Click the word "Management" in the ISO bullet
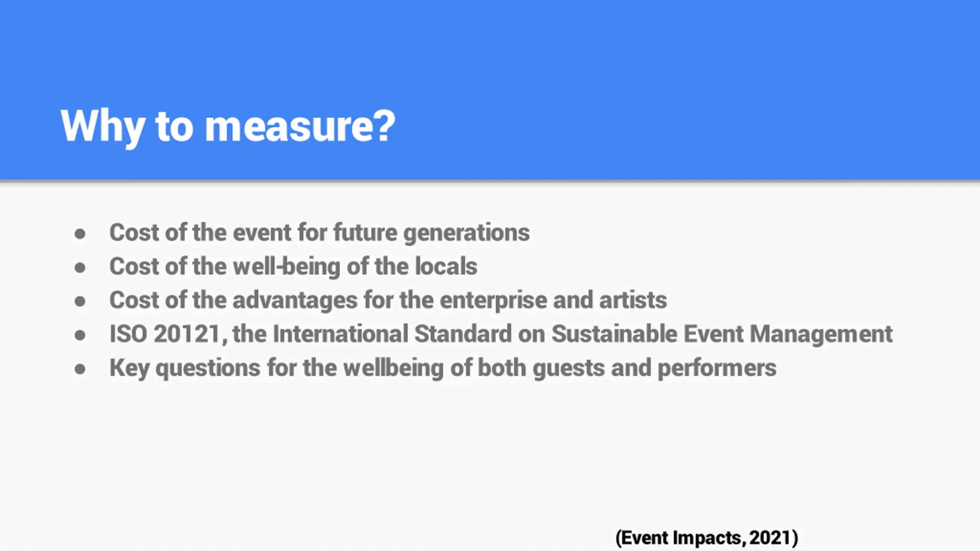The height and width of the screenshot is (551, 980). click(821, 335)
